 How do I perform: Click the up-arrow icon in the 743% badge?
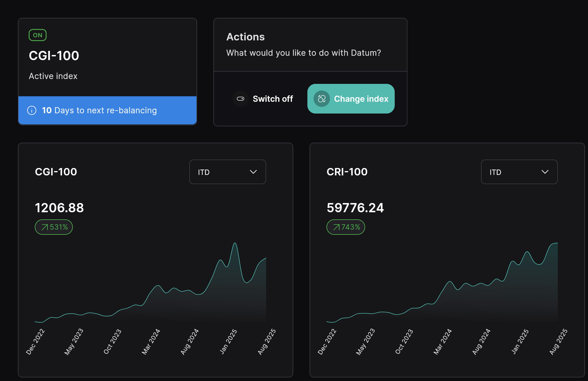[x=336, y=227]
